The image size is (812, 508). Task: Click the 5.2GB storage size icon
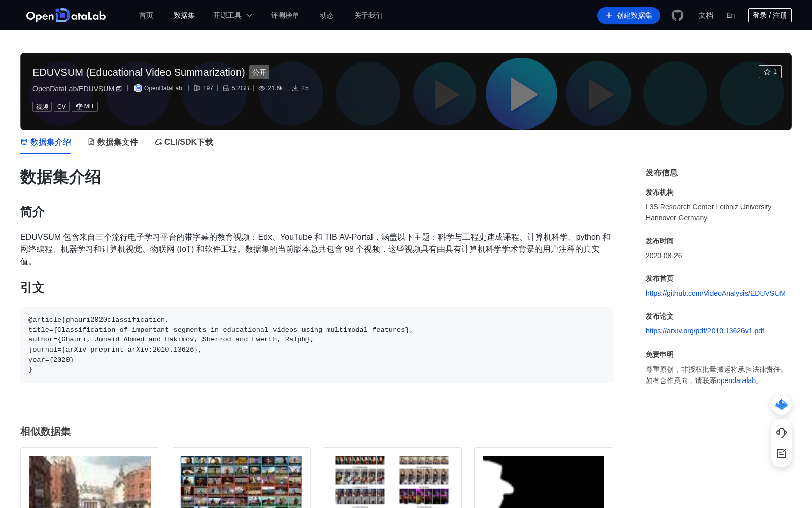tap(226, 88)
